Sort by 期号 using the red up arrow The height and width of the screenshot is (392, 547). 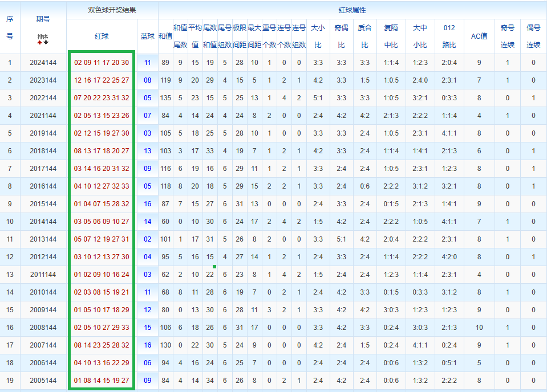(40, 43)
